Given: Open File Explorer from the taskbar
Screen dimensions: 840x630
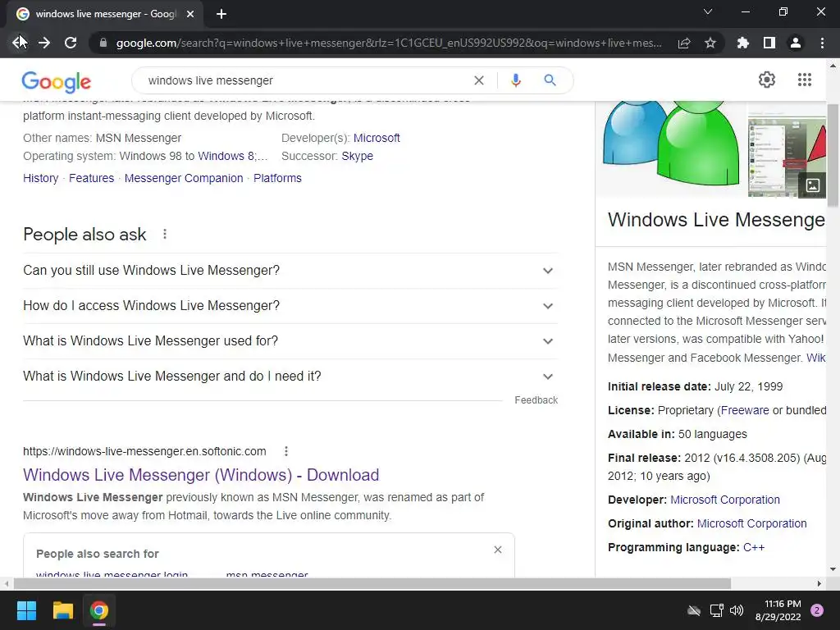Looking at the screenshot, I should tap(62, 610).
